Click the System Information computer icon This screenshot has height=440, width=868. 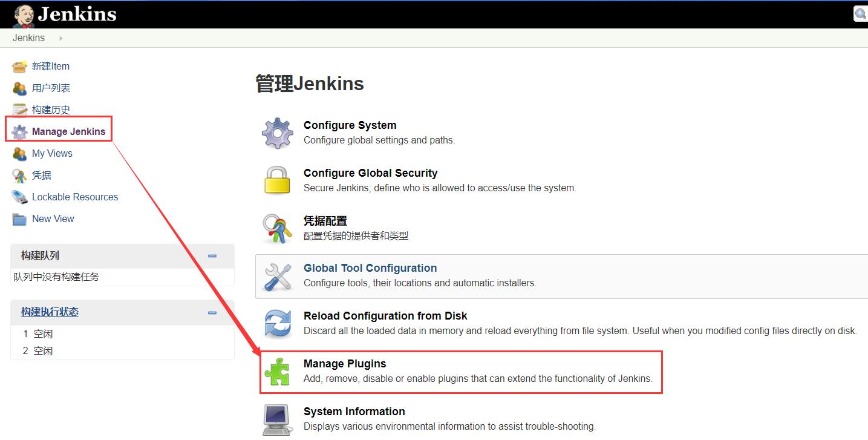pos(278,419)
